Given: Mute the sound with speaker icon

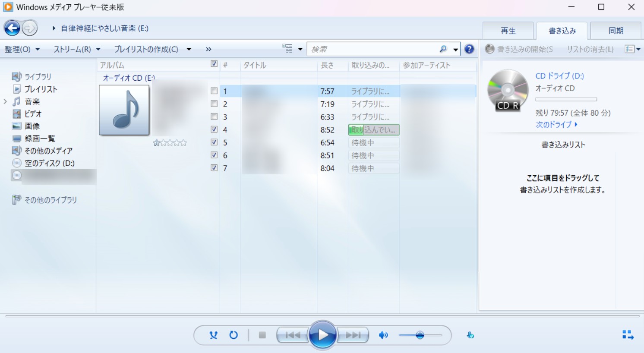Looking at the screenshot, I should tap(383, 335).
